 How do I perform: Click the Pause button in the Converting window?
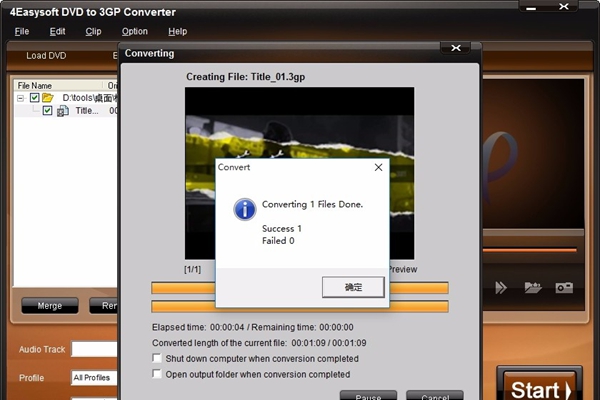coord(368,395)
